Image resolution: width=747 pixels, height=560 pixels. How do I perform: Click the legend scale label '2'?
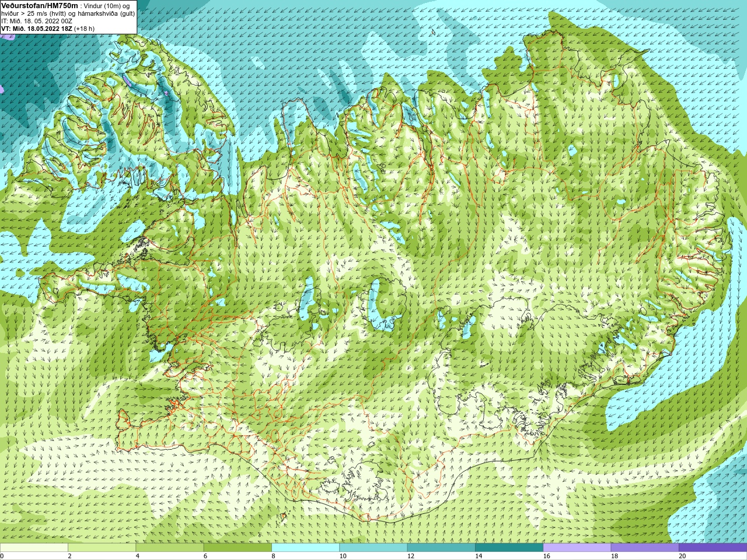(69, 556)
